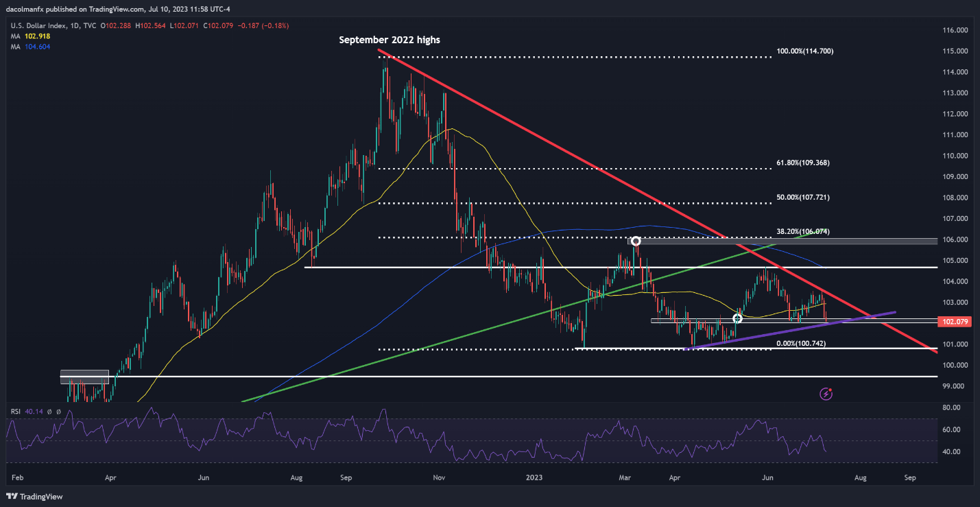Click the September 2022 highs annotation
Viewport: 980px width, 507px height.
tap(390, 40)
